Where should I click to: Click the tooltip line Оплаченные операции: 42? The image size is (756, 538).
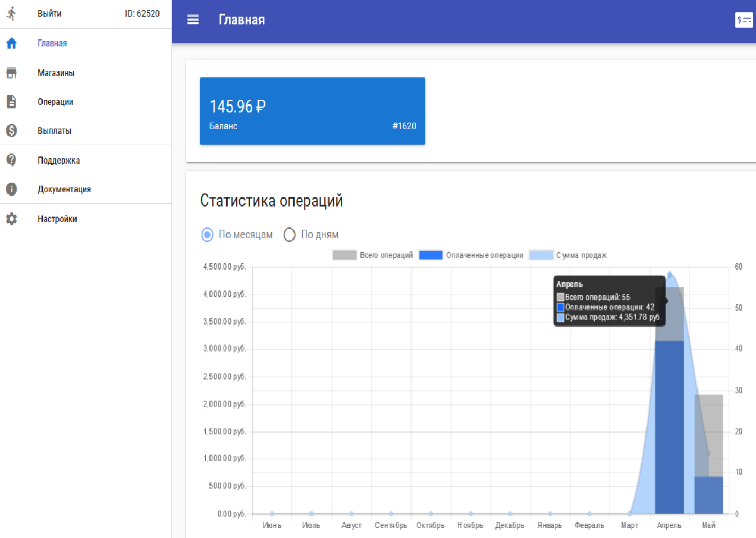(x=606, y=307)
